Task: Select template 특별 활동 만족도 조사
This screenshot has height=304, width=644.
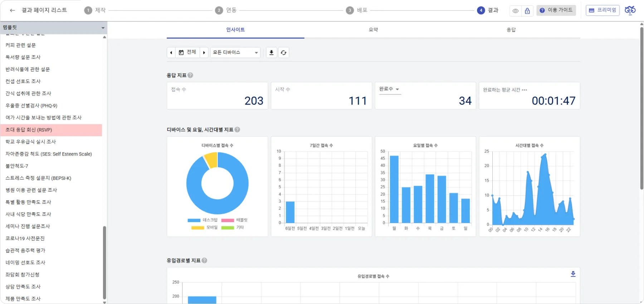Action: pyautogui.click(x=51, y=202)
